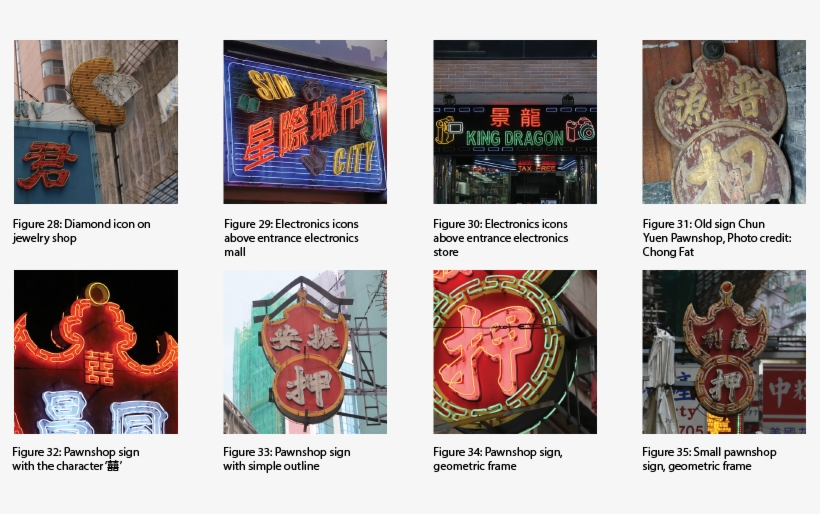
Task: Open the Figure 34 geometric frame sign image
Action: (x=515, y=352)
